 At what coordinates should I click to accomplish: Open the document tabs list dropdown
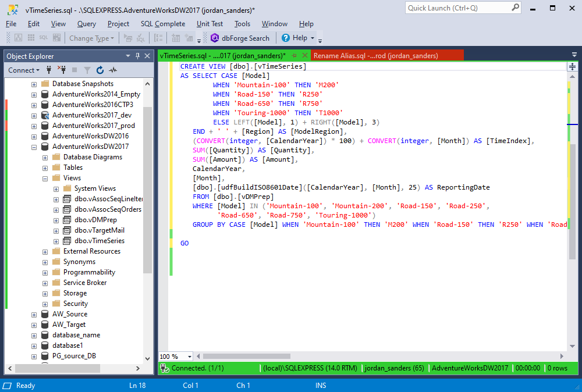(x=574, y=55)
